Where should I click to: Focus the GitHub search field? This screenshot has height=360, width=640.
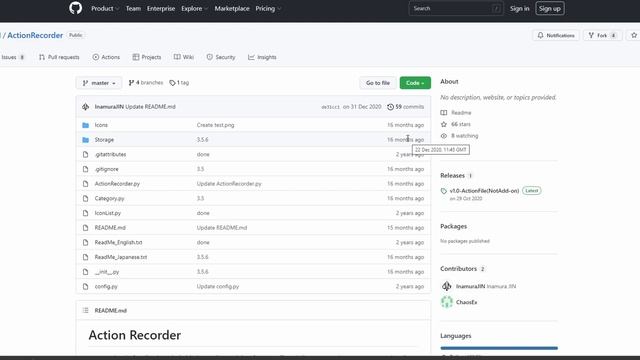(x=456, y=9)
